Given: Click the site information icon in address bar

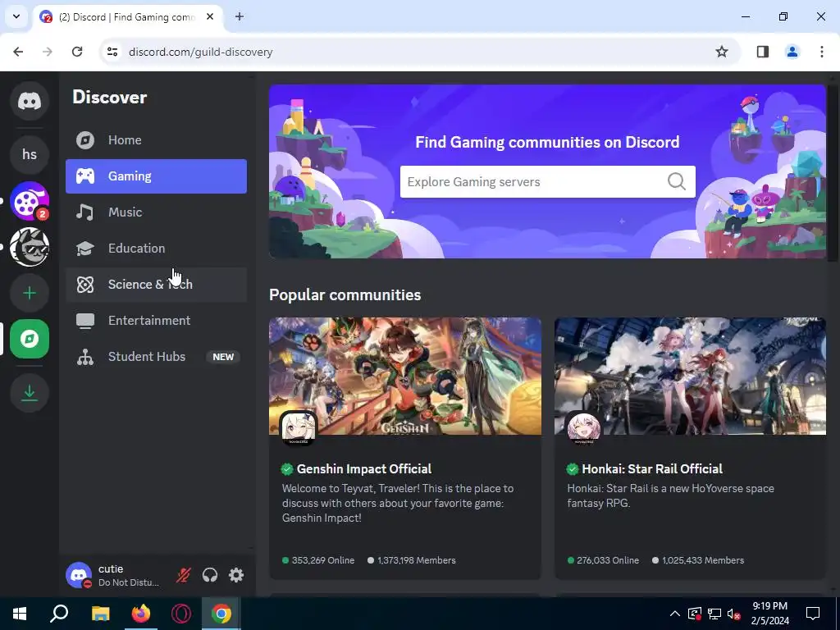Looking at the screenshot, I should pos(112,52).
